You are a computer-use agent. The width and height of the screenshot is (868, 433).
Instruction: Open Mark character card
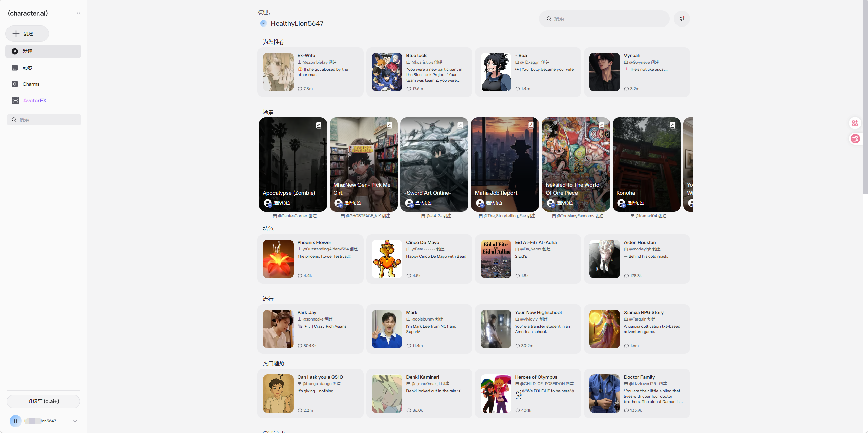419,329
